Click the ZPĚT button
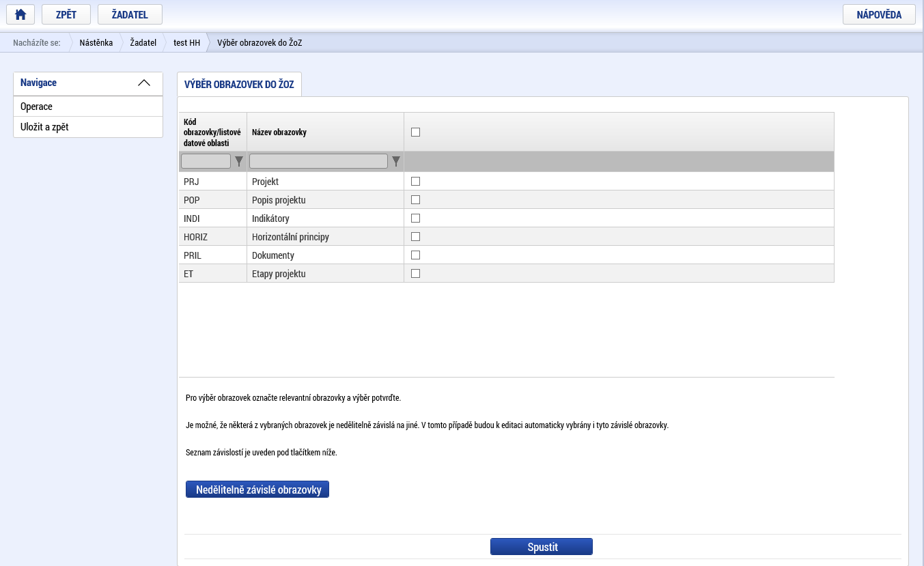The height and width of the screenshot is (566, 924). [x=66, y=14]
